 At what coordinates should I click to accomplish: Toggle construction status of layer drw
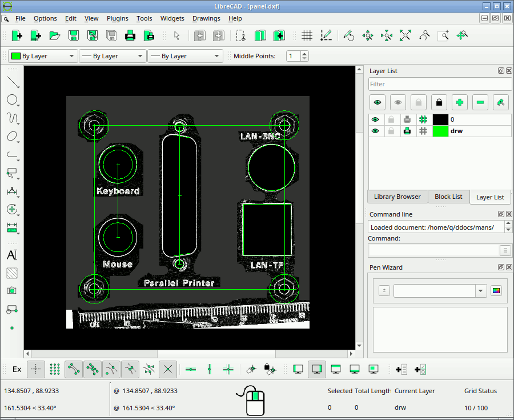click(x=423, y=131)
